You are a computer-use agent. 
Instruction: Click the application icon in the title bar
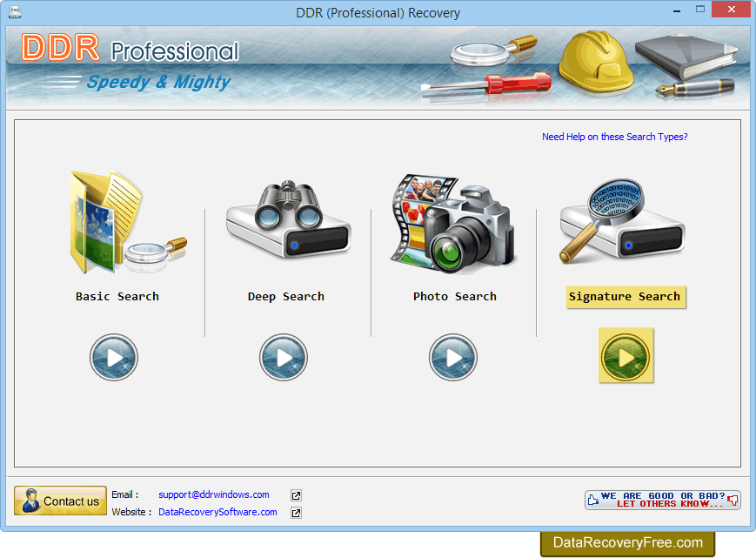pos(15,12)
